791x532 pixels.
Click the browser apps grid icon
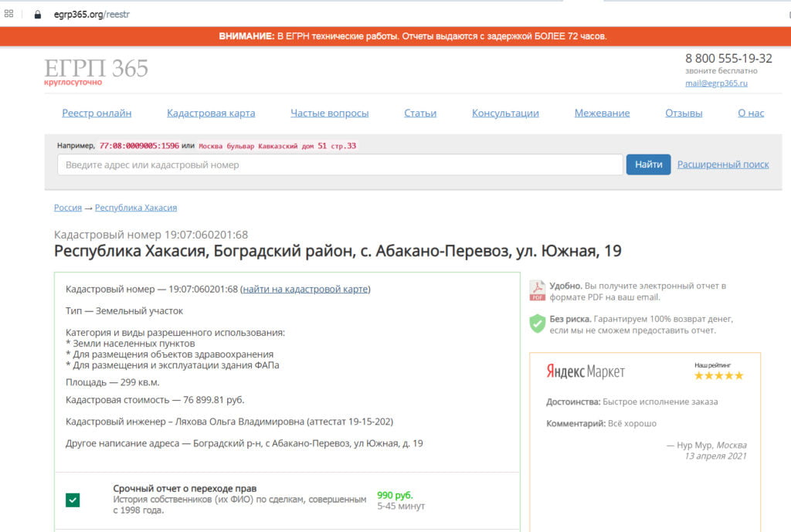(9, 14)
